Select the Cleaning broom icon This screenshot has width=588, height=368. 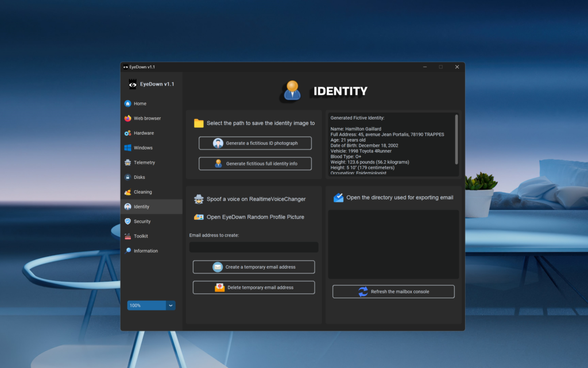[x=127, y=192]
